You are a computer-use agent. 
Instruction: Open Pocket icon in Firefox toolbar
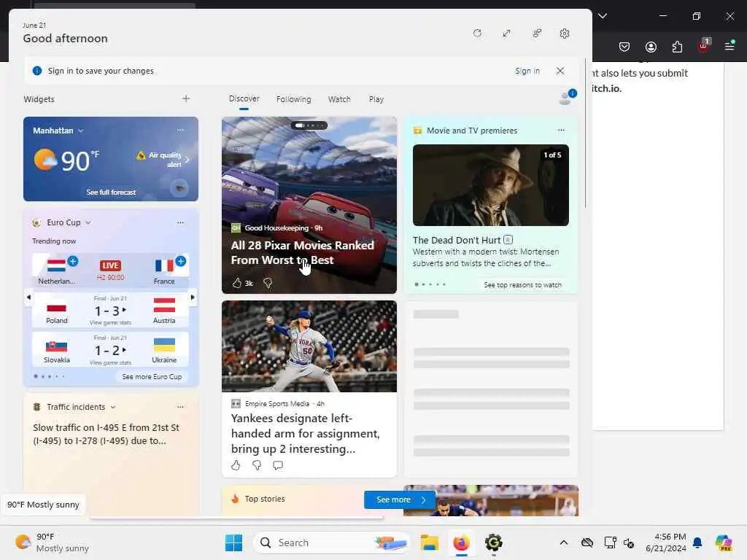point(624,46)
